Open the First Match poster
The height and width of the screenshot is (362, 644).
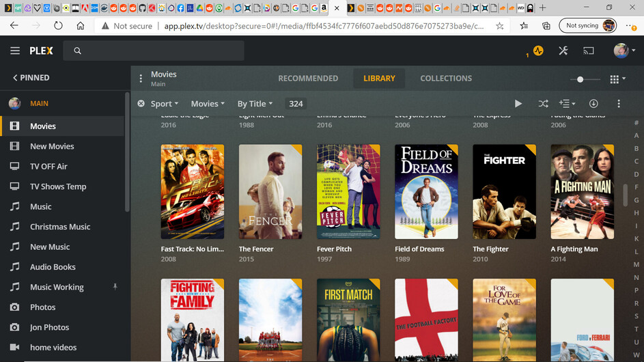coord(348,320)
